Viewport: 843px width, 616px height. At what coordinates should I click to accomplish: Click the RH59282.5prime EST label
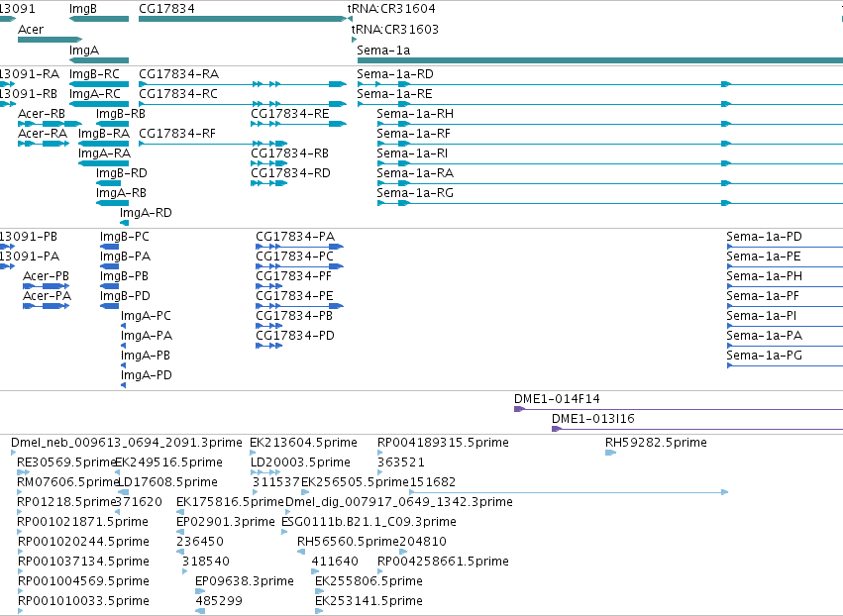coord(656,443)
